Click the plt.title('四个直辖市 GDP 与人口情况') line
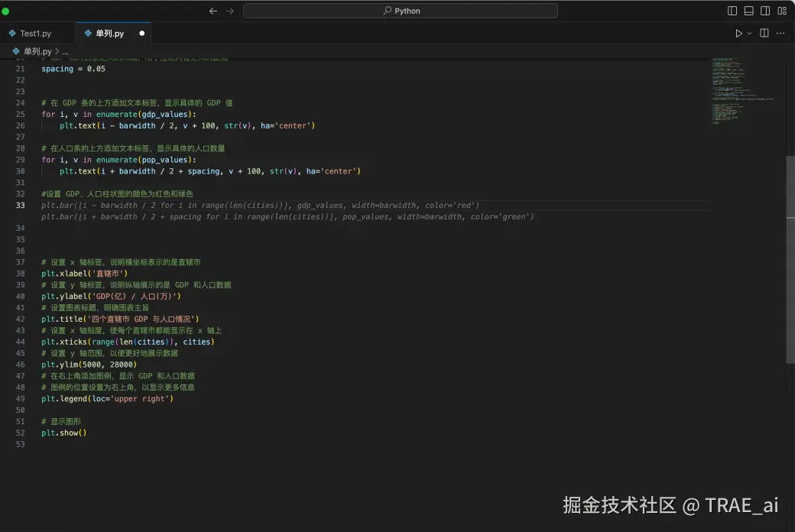 coord(120,319)
